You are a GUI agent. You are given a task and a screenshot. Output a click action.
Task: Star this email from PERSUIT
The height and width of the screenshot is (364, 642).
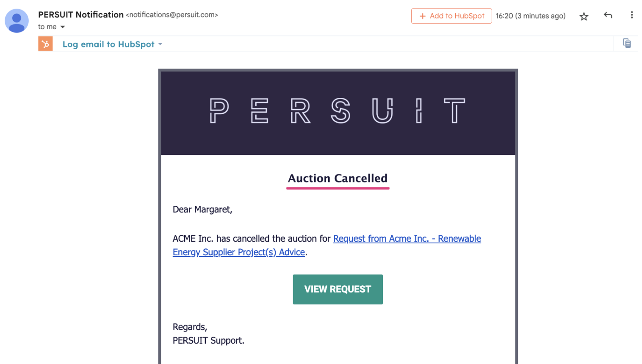tap(584, 17)
